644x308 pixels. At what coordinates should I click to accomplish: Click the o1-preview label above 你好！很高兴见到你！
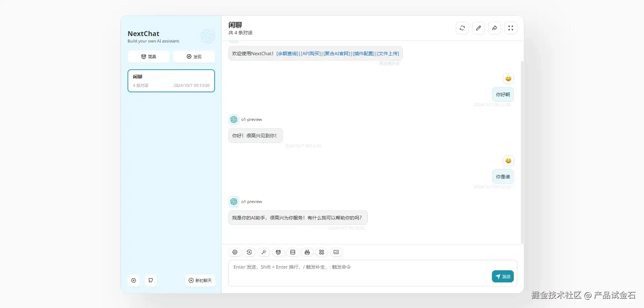252,119
